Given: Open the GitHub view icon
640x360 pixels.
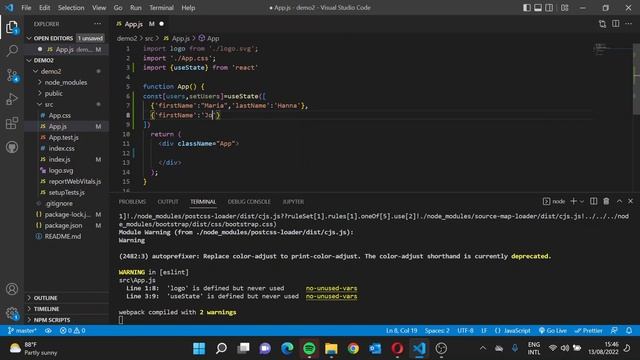Looking at the screenshot, I should point(12,147).
